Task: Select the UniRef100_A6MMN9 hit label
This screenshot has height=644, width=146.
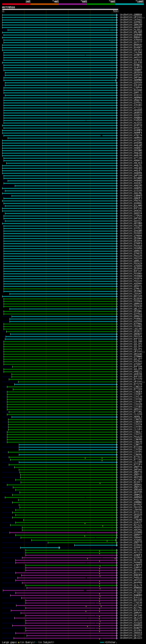Action: [131, 80]
